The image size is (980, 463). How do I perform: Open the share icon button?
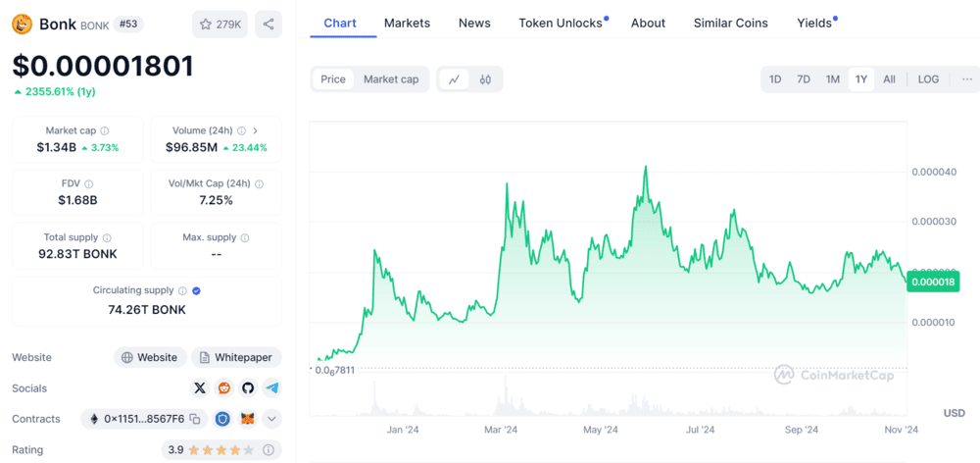coord(268,25)
